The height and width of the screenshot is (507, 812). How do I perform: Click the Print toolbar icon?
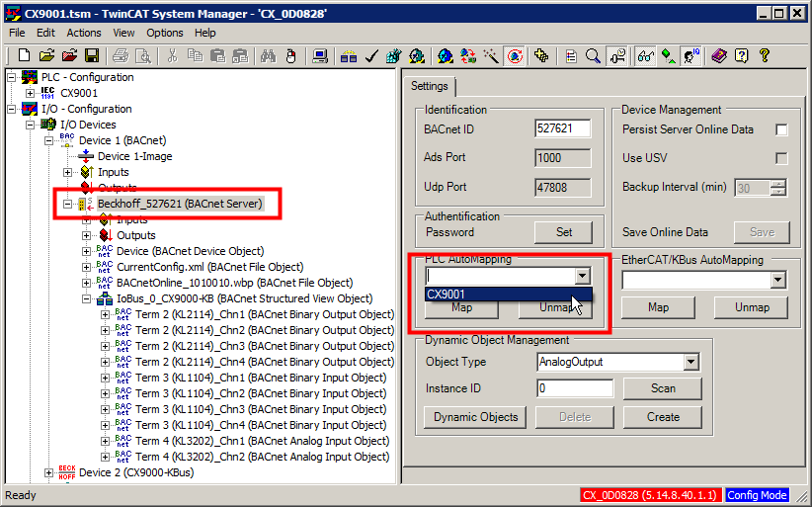[x=121, y=55]
